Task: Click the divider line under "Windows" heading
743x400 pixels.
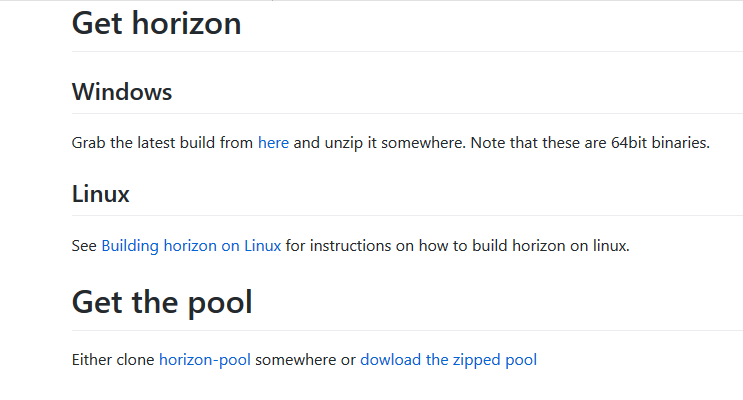Action: [408, 113]
